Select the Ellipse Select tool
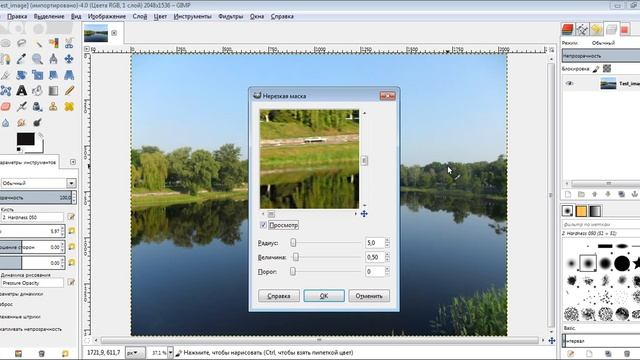Screen dimensions: 640x360 5,43
